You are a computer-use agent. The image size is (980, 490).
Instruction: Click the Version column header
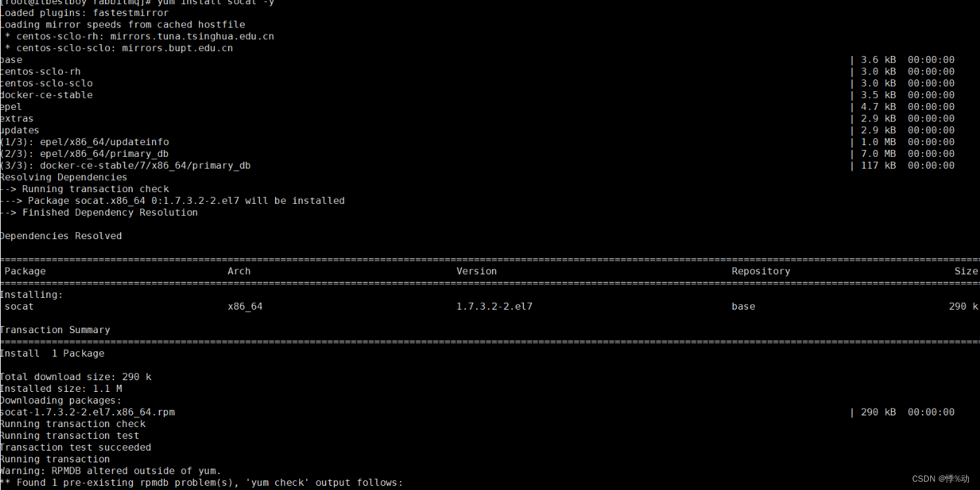(476, 271)
